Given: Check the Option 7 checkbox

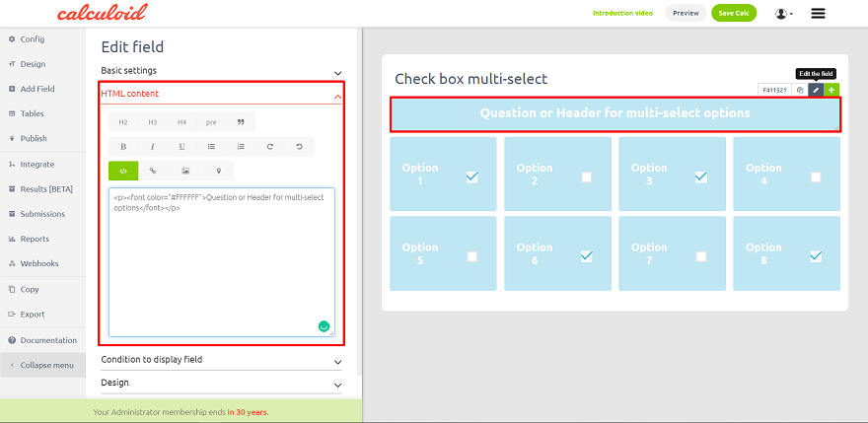Looking at the screenshot, I should [x=701, y=256].
